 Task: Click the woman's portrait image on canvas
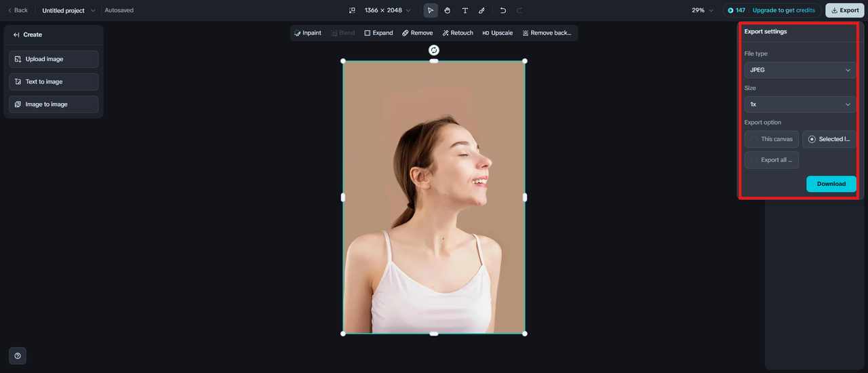(434, 197)
